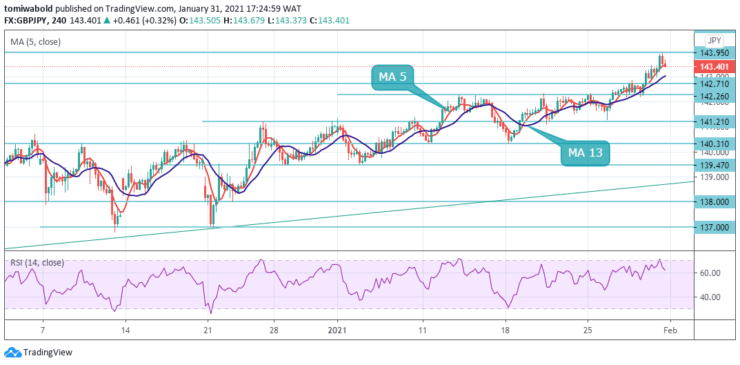Select the MA (5, close) indicator legend

pos(36,42)
